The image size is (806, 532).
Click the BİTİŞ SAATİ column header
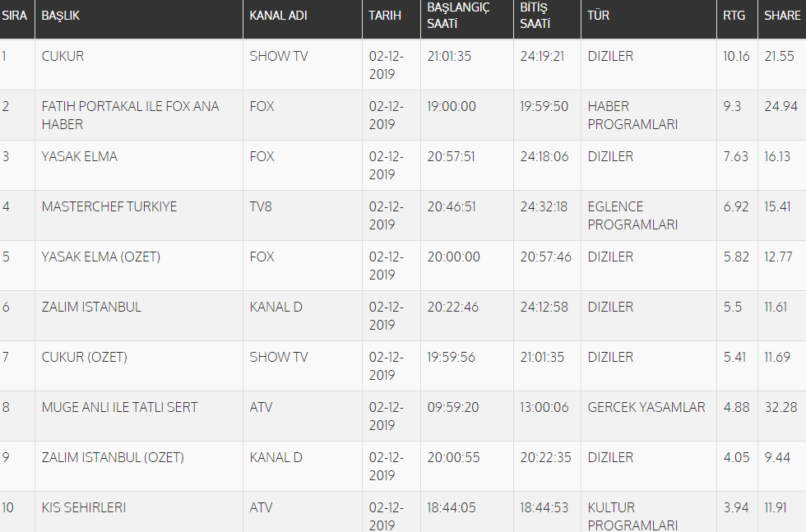pyautogui.click(x=535, y=16)
